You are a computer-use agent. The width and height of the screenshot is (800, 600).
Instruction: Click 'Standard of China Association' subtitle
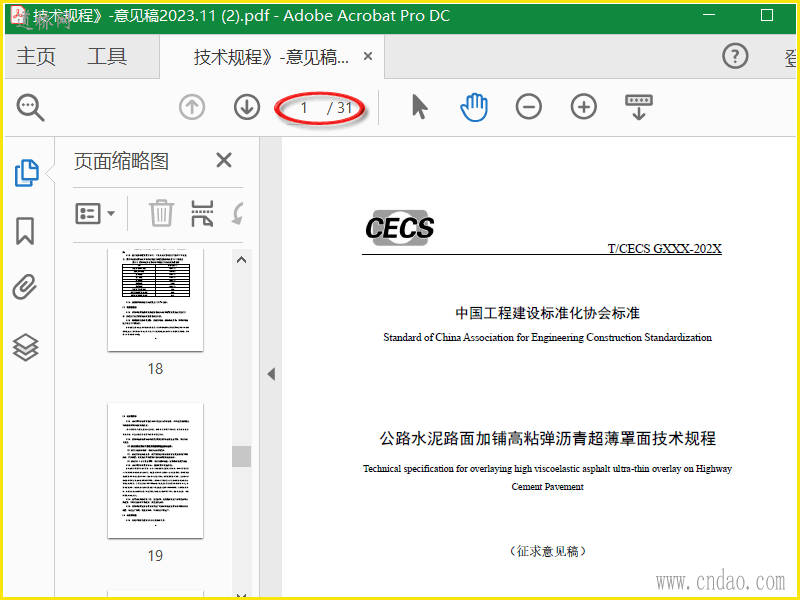coord(547,337)
